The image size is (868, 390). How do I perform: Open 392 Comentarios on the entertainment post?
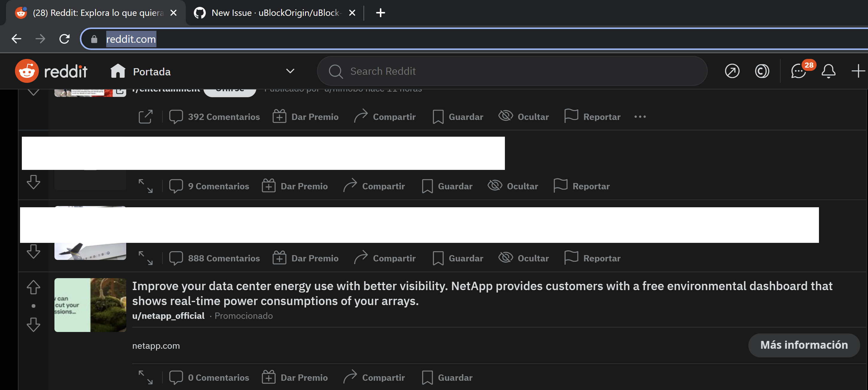click(x=214, y=117)
